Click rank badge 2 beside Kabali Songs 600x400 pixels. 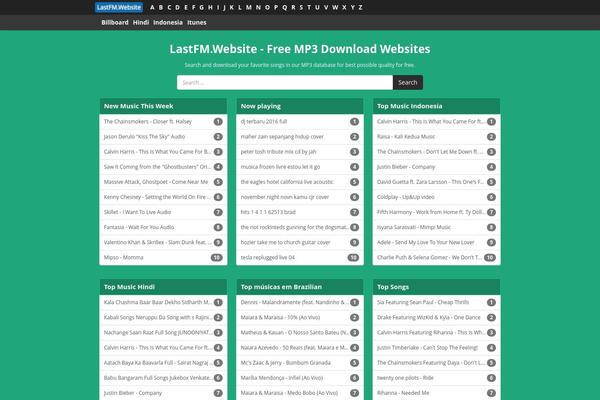(x=218, y=317)
